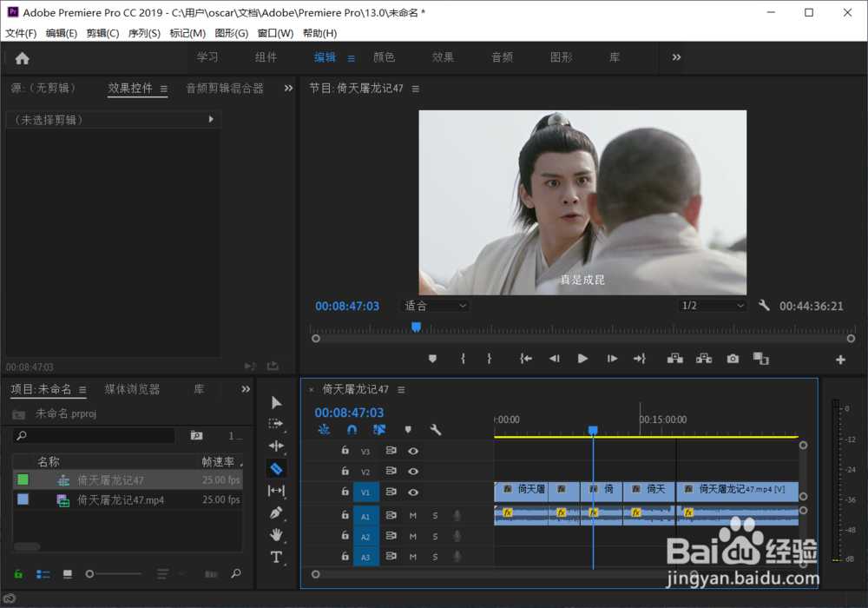868x608 pixels.
Task: Select the Track Select Forward tool
Action: (x=276, y=424)
